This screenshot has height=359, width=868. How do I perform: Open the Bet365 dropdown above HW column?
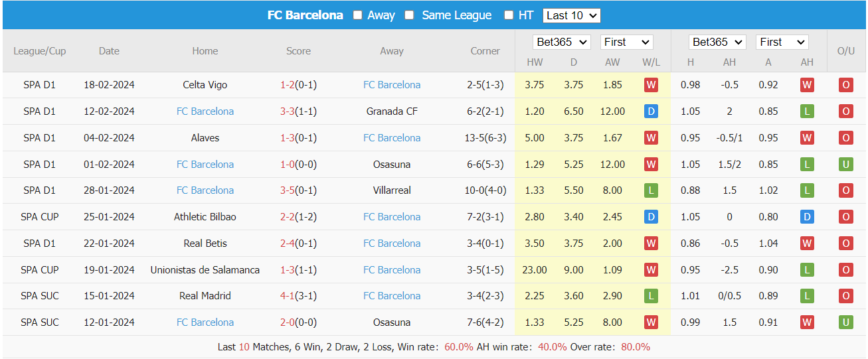click(561, 42)
